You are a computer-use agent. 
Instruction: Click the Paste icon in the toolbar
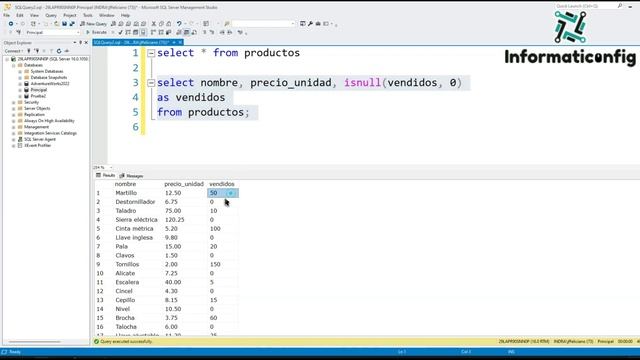[x=169, y=24]
